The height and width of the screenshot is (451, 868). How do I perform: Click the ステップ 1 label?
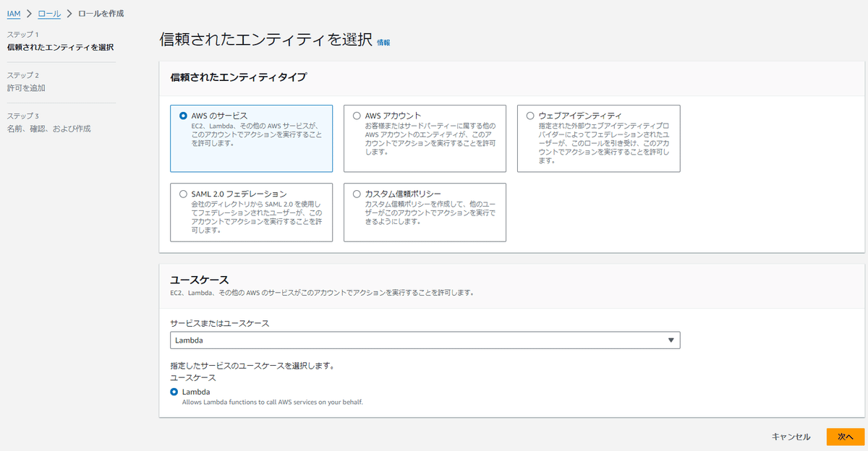tap(22, 35)
